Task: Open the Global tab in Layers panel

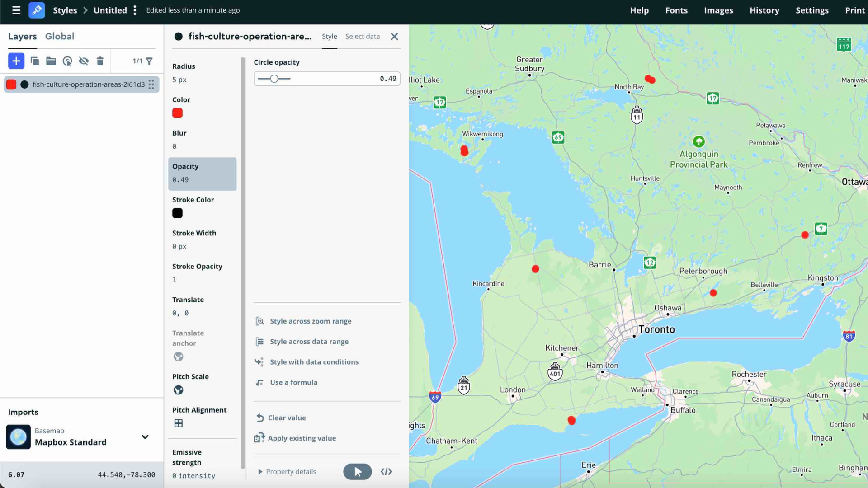Action: pyautogui.click(x=60, y=36)
